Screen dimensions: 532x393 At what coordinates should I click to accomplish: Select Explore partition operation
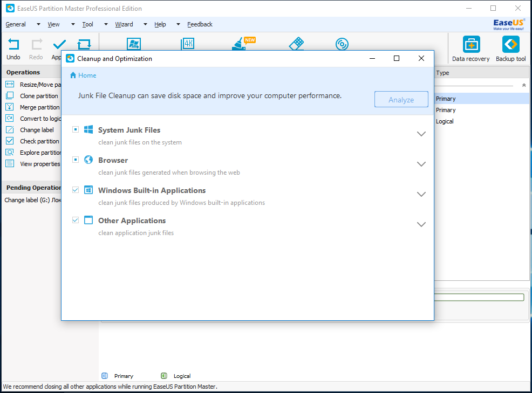pyautogui.click(x=33, y=152)
